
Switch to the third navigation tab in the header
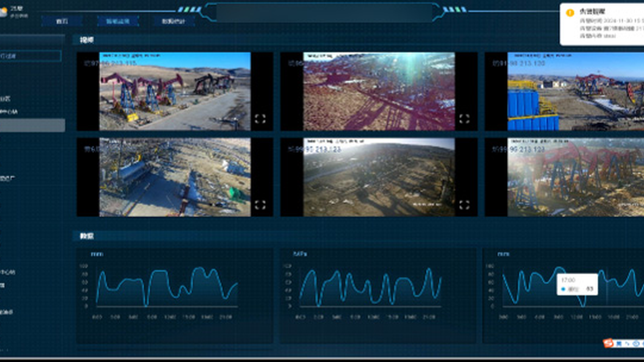173,21
